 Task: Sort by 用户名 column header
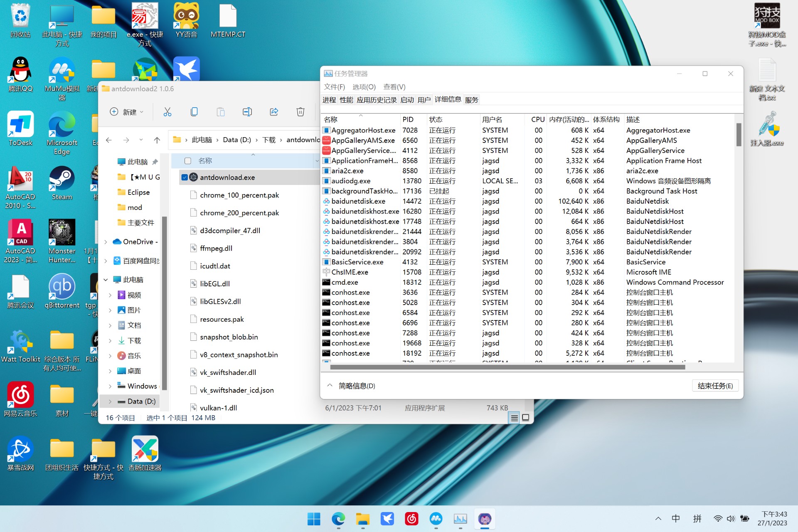point(502,119)
